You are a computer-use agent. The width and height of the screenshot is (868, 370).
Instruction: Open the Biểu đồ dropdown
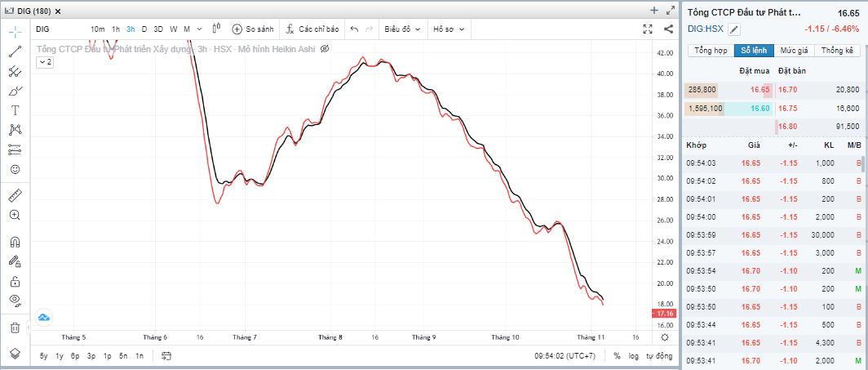402,29
